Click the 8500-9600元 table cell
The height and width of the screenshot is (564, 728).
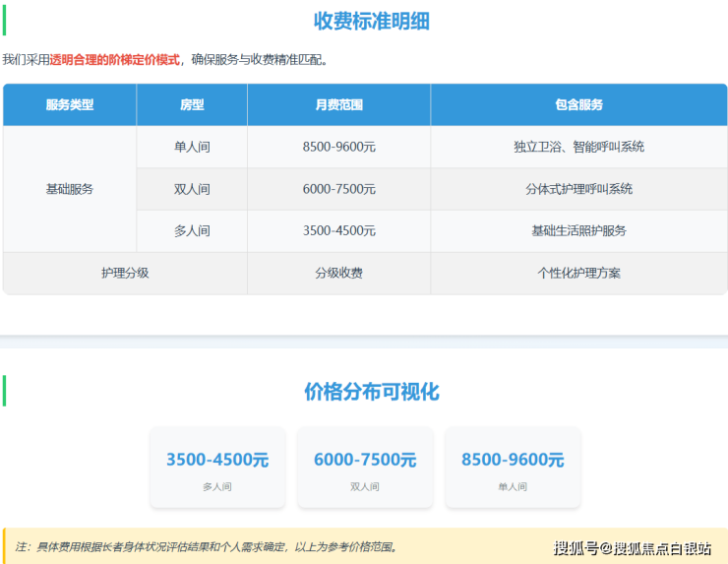[338, 147]
